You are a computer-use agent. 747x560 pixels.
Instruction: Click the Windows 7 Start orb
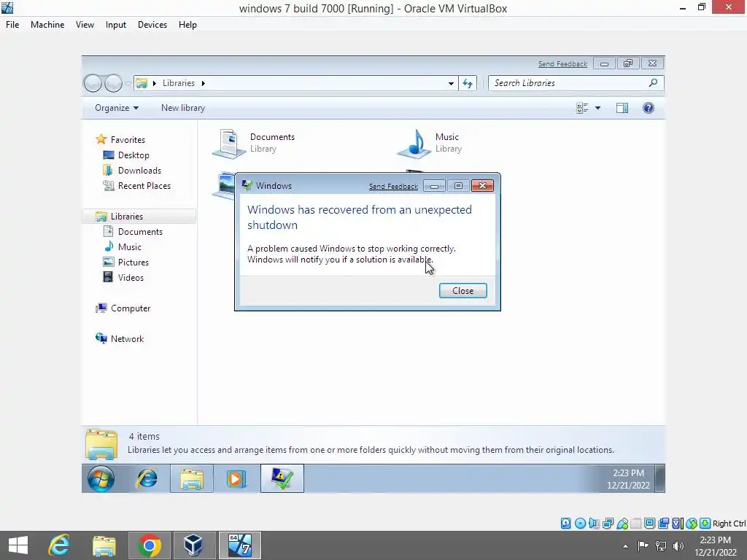click(x=101, y=478)
